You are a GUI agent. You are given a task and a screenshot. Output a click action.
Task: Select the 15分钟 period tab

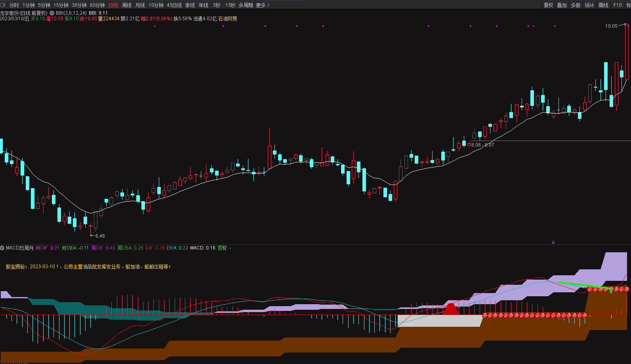[61, 5]
